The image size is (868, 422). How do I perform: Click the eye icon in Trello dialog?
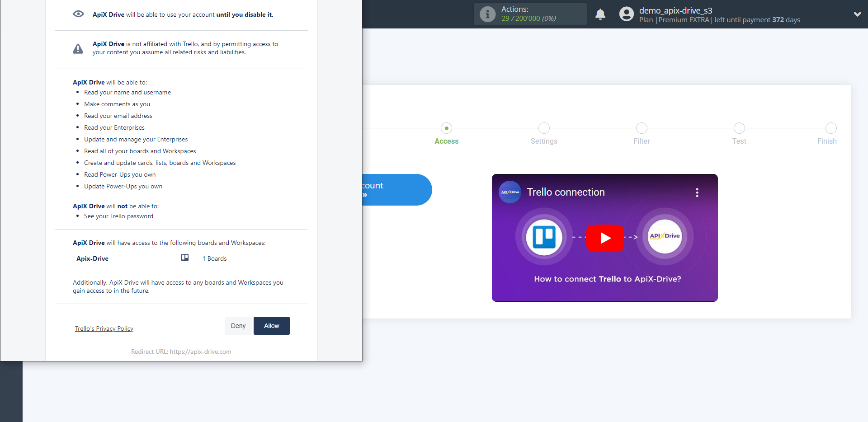[78, 14]
